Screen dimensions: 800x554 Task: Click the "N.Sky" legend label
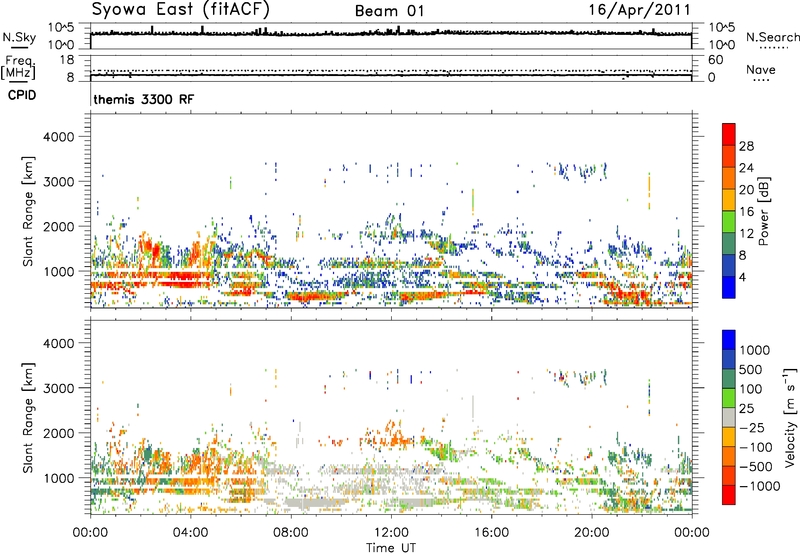click(x=19, y=37)
